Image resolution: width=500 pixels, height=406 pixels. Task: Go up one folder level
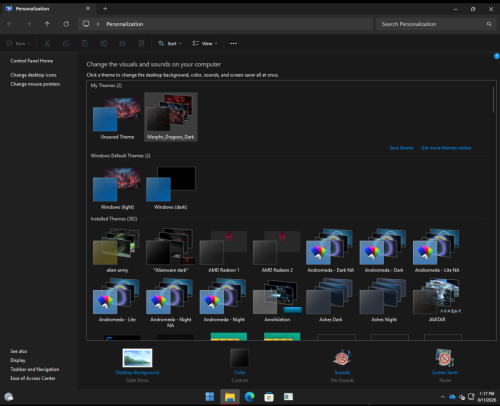[47, 24]
